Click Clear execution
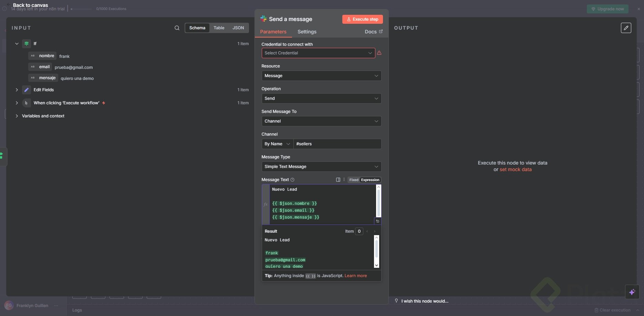This screenshot has height=316, width=644. pyautogui.click(x=613, y=310)
